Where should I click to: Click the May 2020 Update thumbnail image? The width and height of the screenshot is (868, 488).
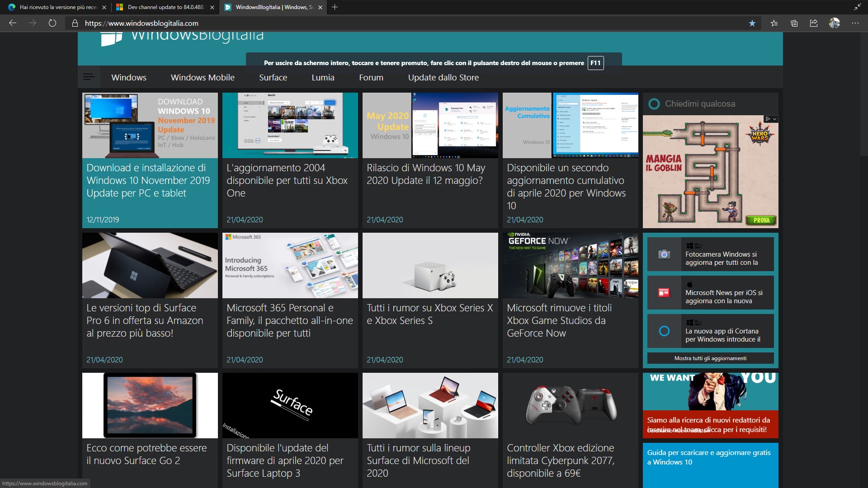tap(430, 125)
